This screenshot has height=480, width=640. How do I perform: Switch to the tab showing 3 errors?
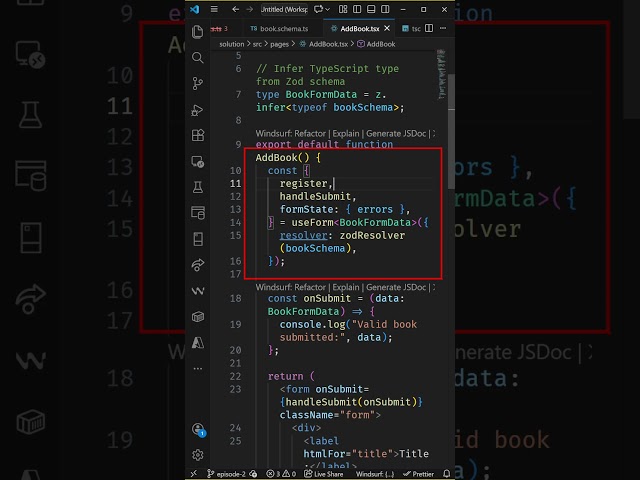coord(219,29)
